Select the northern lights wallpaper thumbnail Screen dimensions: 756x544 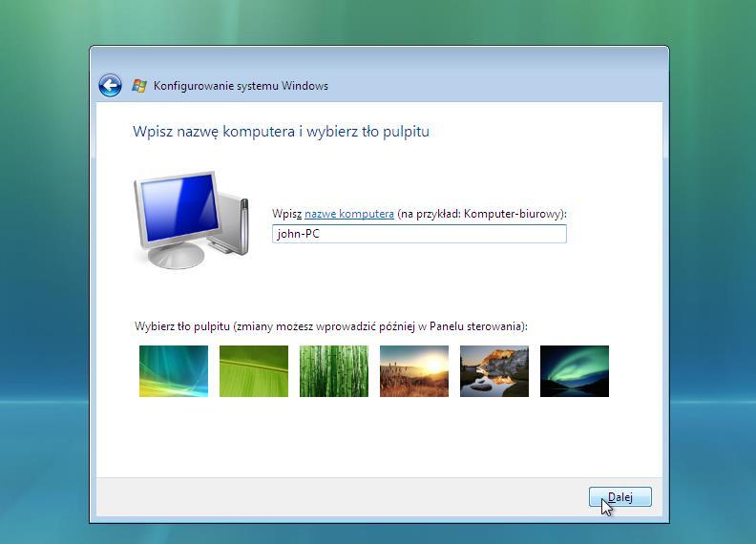[575, 371]
